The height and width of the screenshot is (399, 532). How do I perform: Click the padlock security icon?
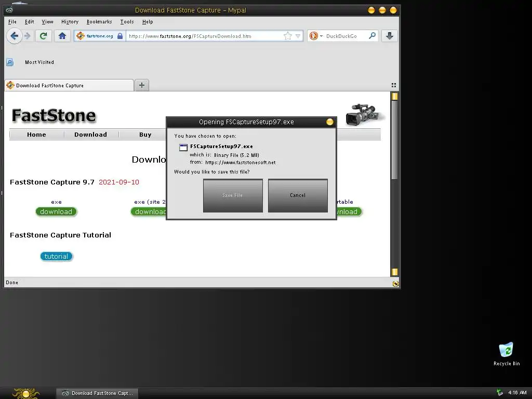pyautogui.click(x=120, y=36)
